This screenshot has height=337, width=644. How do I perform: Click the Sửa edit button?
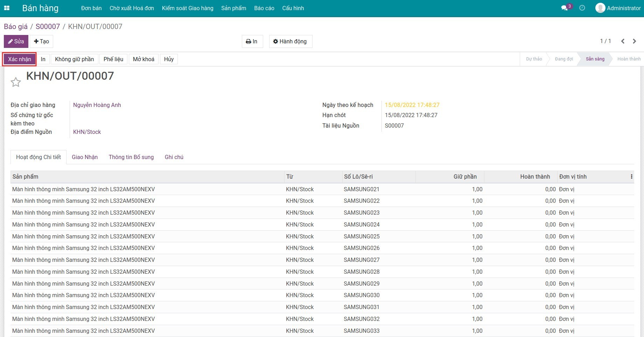coord(16,41)
